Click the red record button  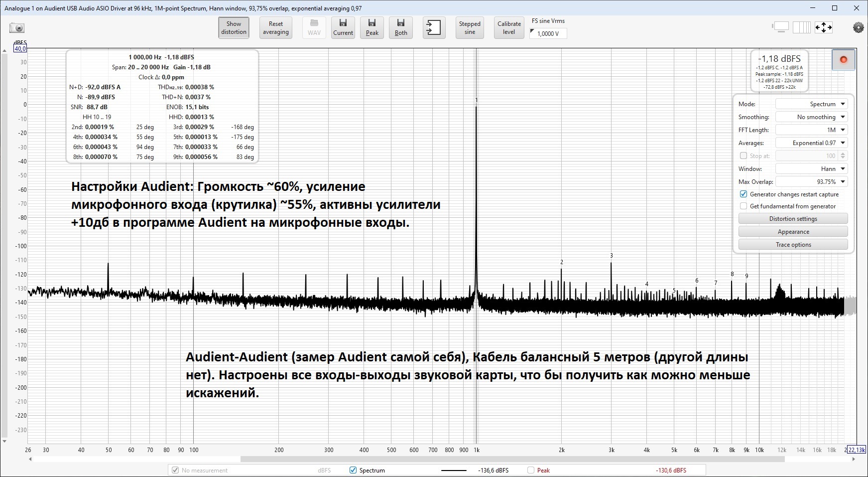pos(844,60)
